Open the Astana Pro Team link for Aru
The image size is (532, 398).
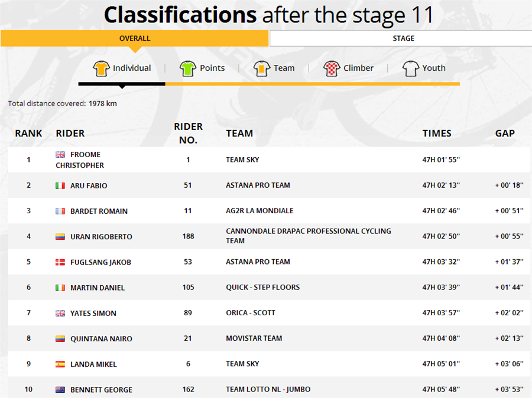click(258, 185)
